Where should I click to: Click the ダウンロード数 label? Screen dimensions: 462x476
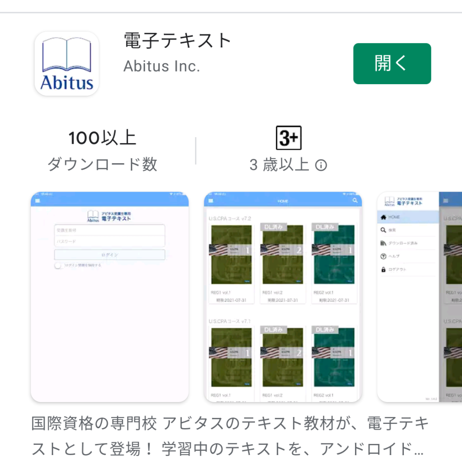pyautogui.click(x=102, y=165)
